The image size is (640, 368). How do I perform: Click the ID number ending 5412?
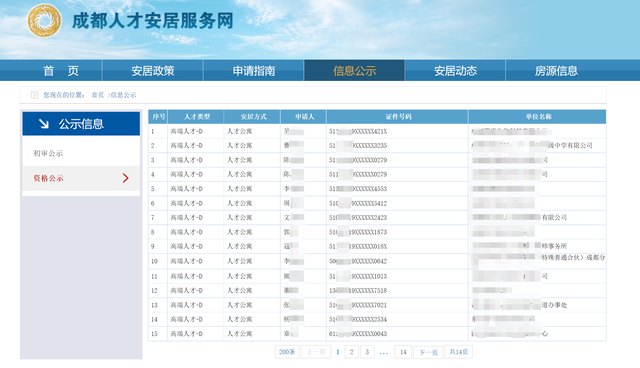(358, 203)
